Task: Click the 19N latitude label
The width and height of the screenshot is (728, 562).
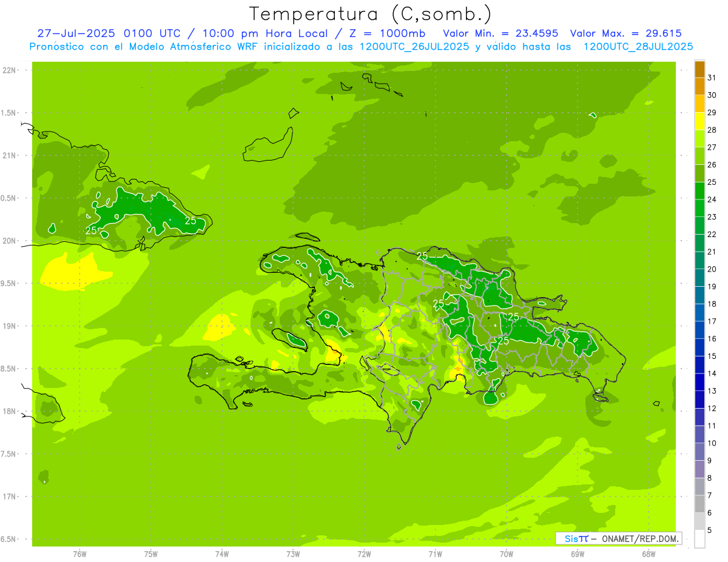Action: point(10,326)
